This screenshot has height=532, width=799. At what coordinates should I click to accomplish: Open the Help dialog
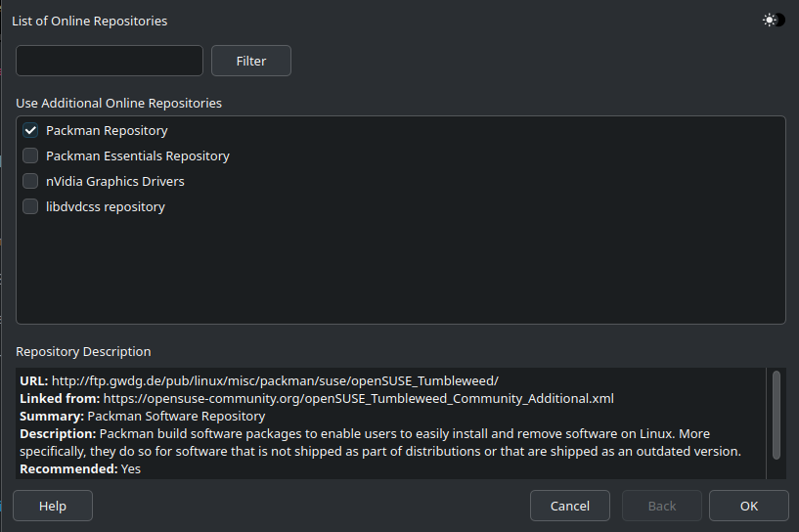pyautogui.click(x=53, y=506)
